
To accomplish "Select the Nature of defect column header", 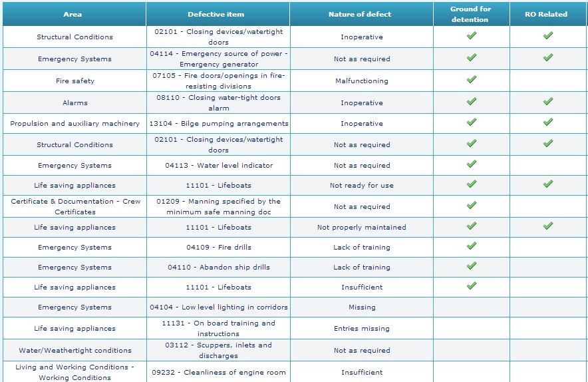I will [361, 14].
